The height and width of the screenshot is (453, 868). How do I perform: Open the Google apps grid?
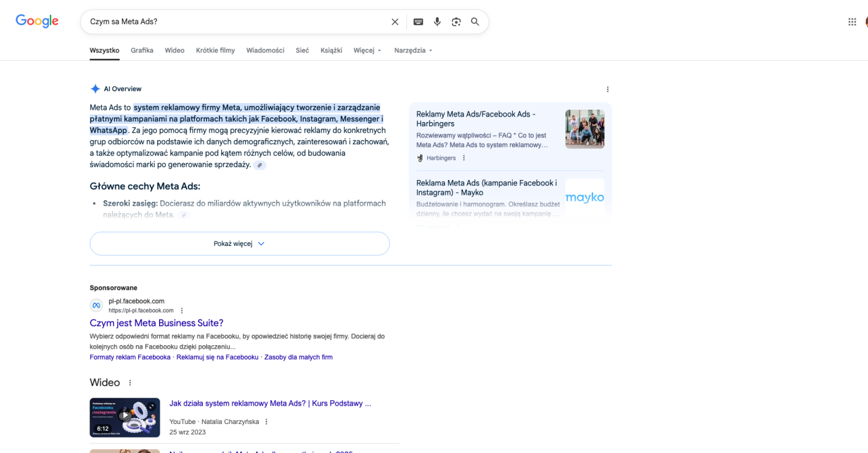coord(852,22)
